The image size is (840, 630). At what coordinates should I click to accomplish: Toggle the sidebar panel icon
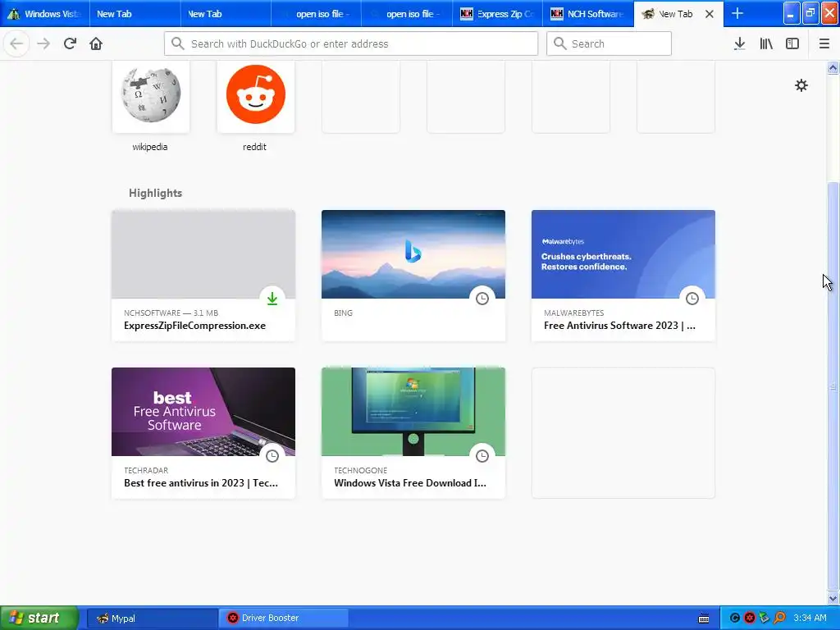point(792,43)
